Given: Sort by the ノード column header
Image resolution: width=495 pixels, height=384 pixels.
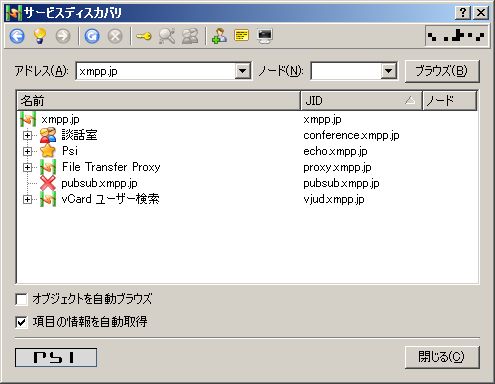Looking at the screenshot, I should pos(450,100).
